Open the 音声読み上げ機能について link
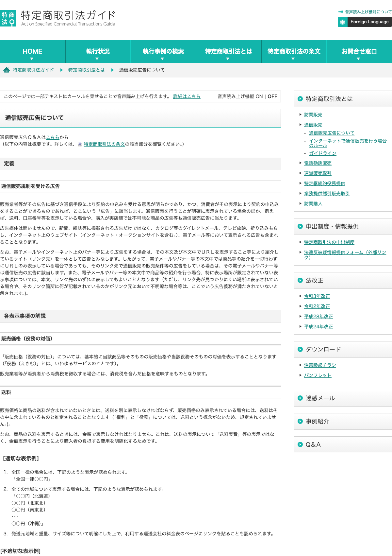392x556 pixels. click(x=368, y=12)
